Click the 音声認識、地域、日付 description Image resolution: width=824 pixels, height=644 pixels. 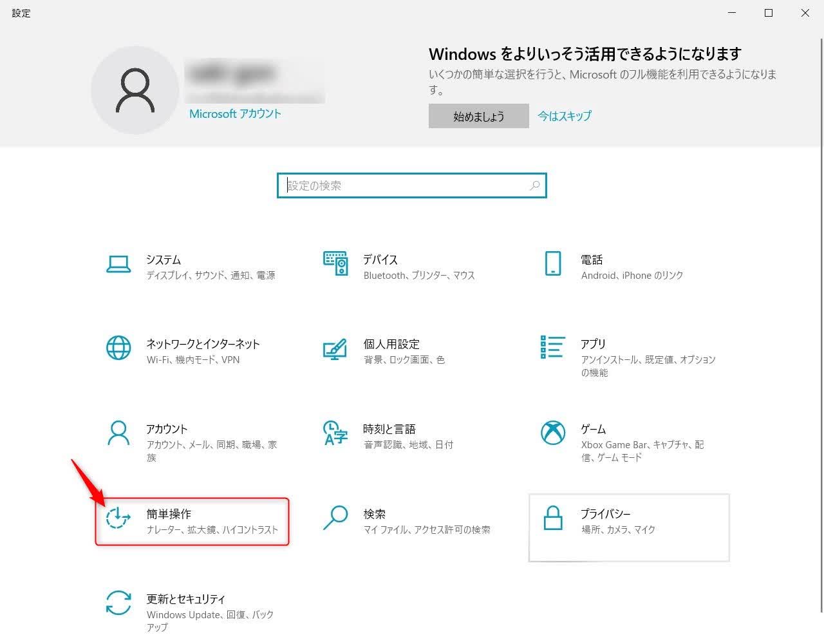coord(408,445)
